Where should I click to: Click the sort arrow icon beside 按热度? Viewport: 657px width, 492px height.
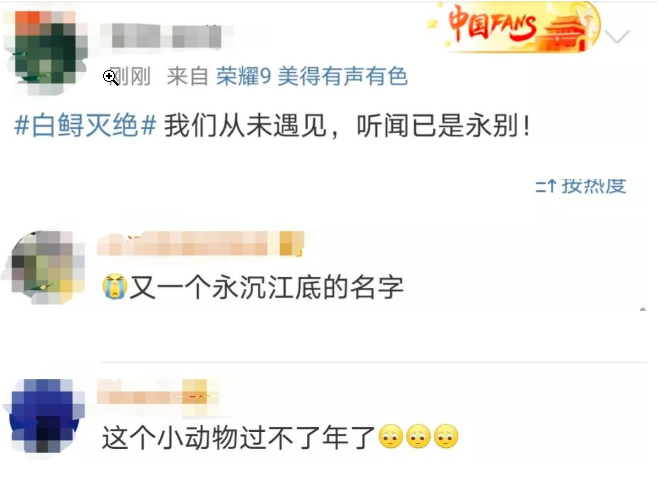(546, 186)
